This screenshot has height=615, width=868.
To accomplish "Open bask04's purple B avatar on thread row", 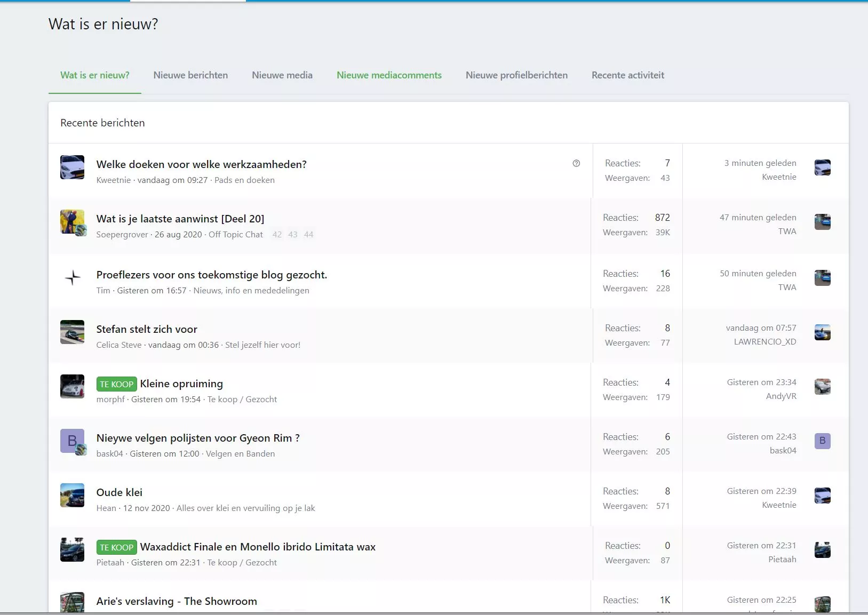I will pos(73,441).
